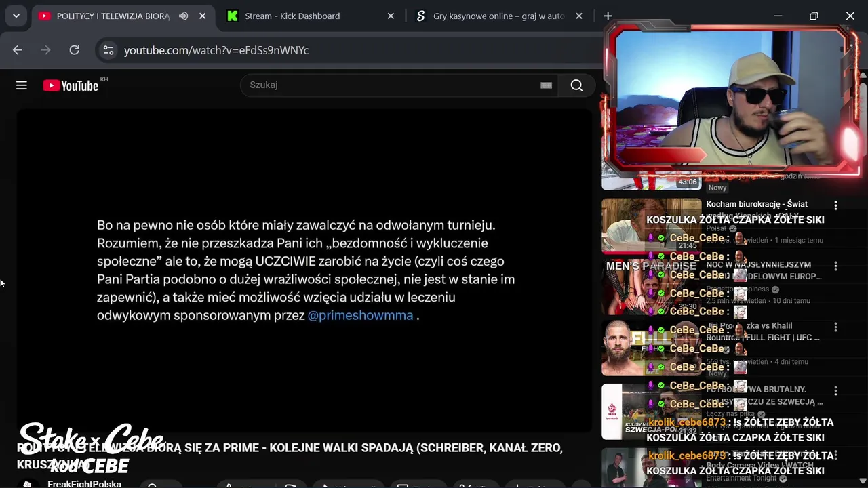
Task: Reload the YouTube page
Action: coord(75,50)
